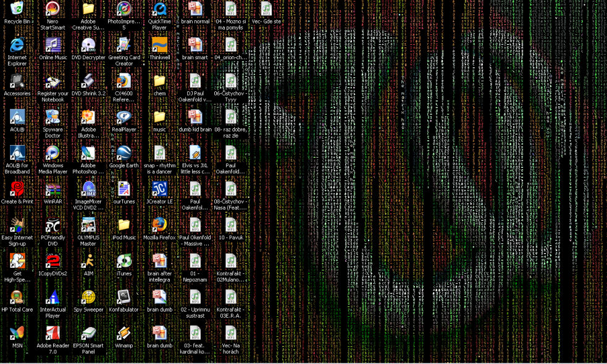This screenshot has width=607, height=364.
Task: Select Kontrafakt - 03E.R.A. MP3
Action: (231, 297)
